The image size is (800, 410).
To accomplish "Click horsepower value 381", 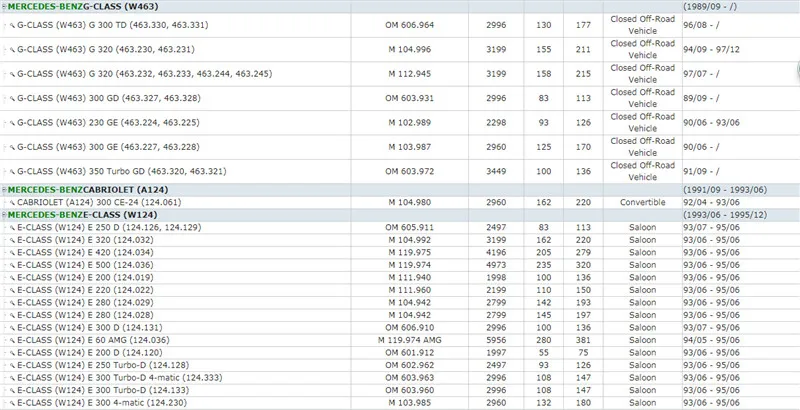I will (x=583, y=340).
